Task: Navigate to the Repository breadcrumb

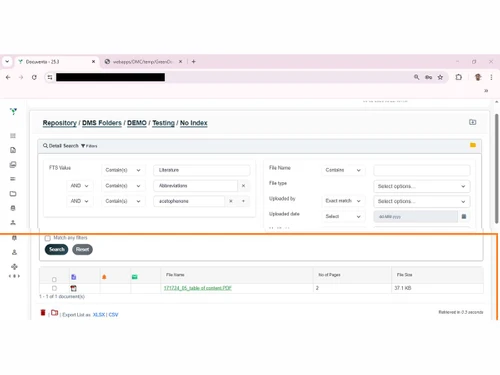Action: tap(60, 123)
